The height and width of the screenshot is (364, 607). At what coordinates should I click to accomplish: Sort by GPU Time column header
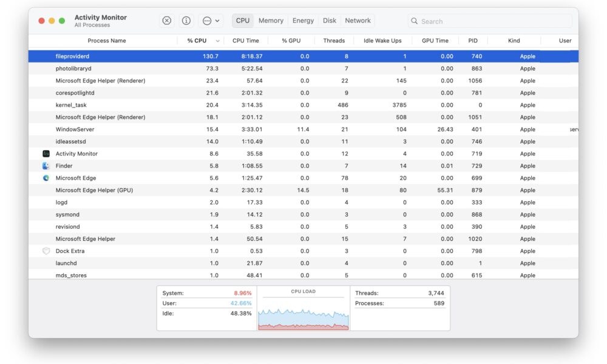(435, 41)
